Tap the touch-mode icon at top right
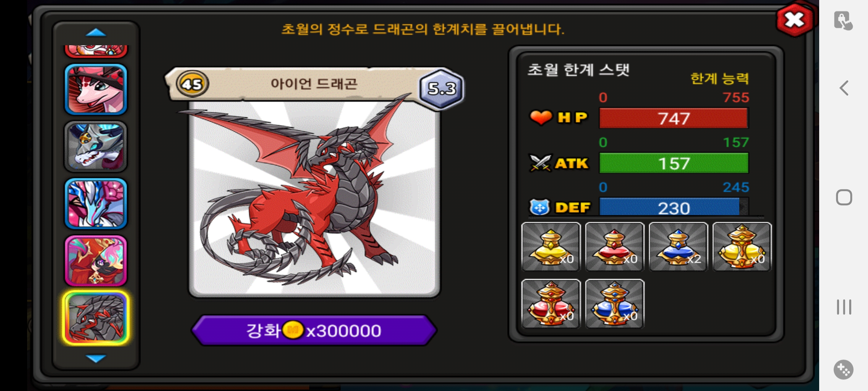868x391 pixels. [x=843, y=21]
